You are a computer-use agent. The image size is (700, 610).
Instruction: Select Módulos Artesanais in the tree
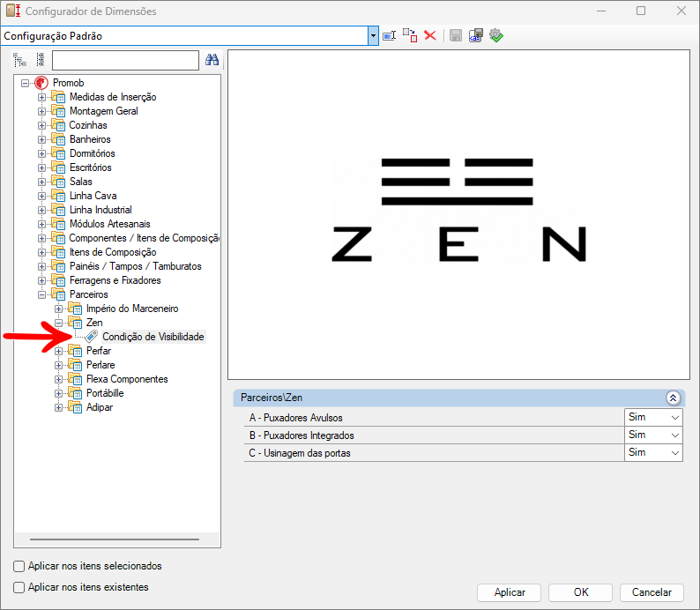coord(110,224)
